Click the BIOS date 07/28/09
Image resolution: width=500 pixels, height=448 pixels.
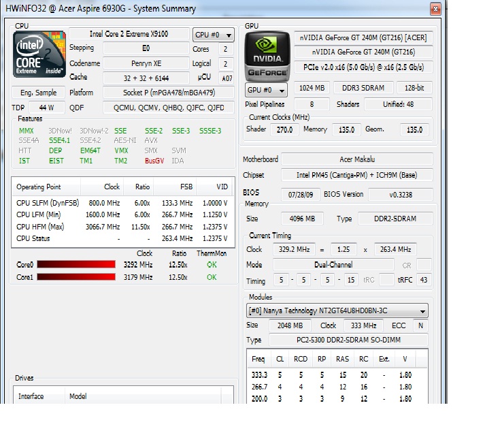tap(301, 195)
